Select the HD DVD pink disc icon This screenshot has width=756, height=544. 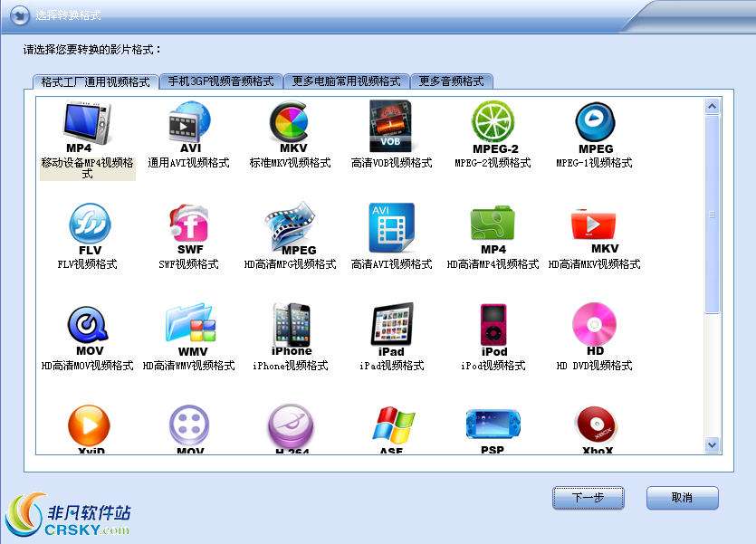point(594,329)
